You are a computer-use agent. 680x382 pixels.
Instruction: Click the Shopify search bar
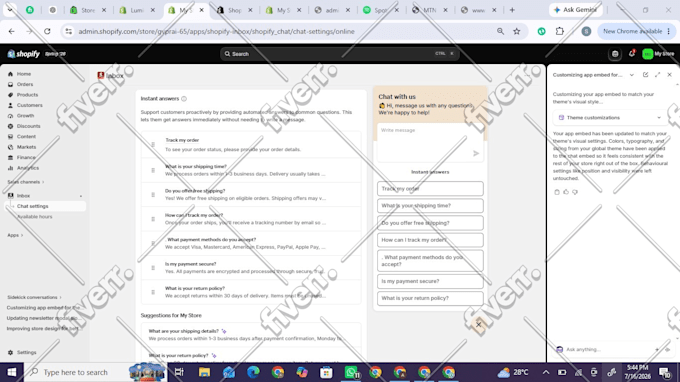tap(339, 54)
